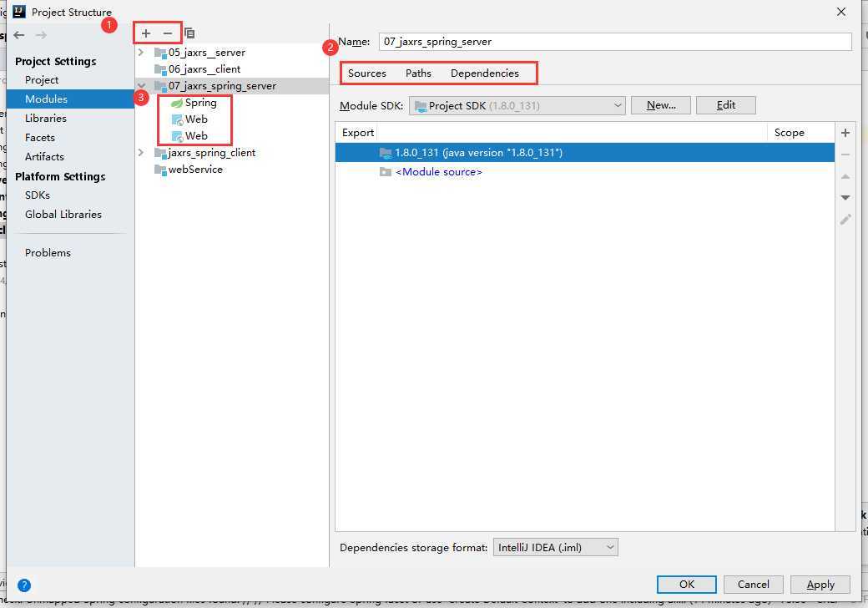Open the Artifacts settings page

[44, 157]
